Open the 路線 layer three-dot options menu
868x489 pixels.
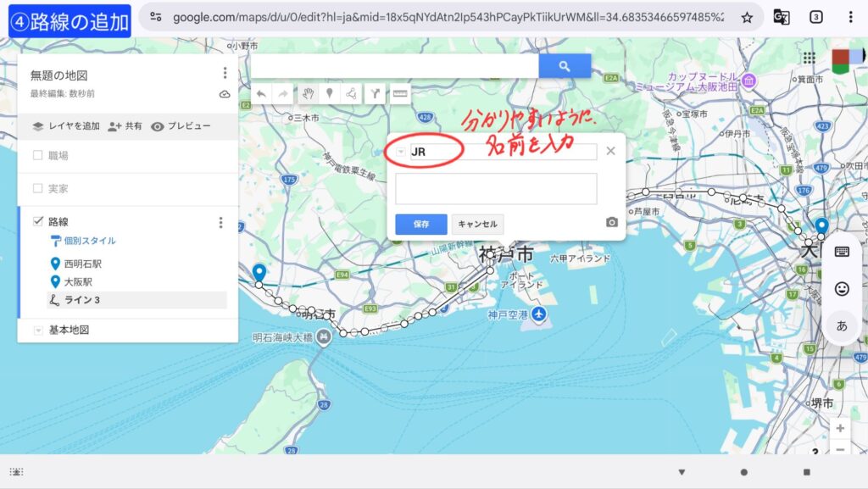point(220,222)
